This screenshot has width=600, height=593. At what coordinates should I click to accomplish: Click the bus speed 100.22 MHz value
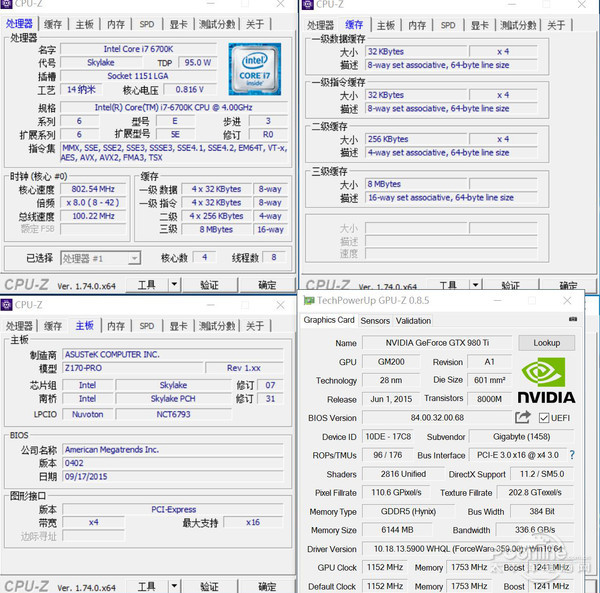pos(93,216)
